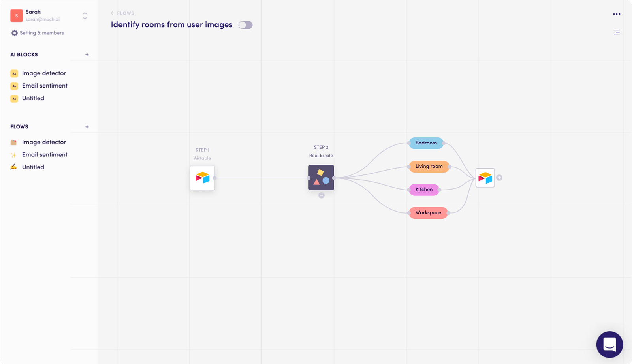Select Email sentiment under AI BLOCKS
Viewport: 632px width, 364px height.
point(45,86)
